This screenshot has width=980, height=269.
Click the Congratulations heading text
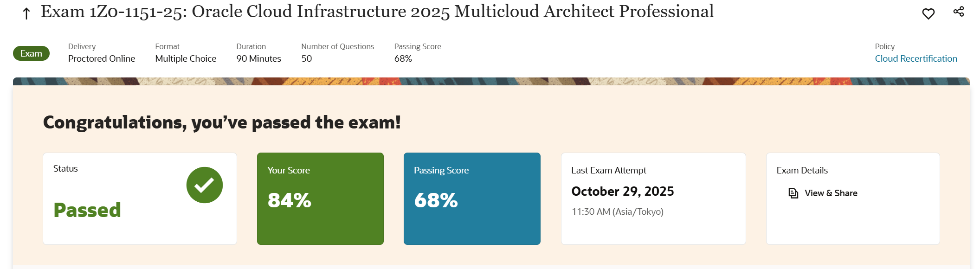[x=222, y=123]
